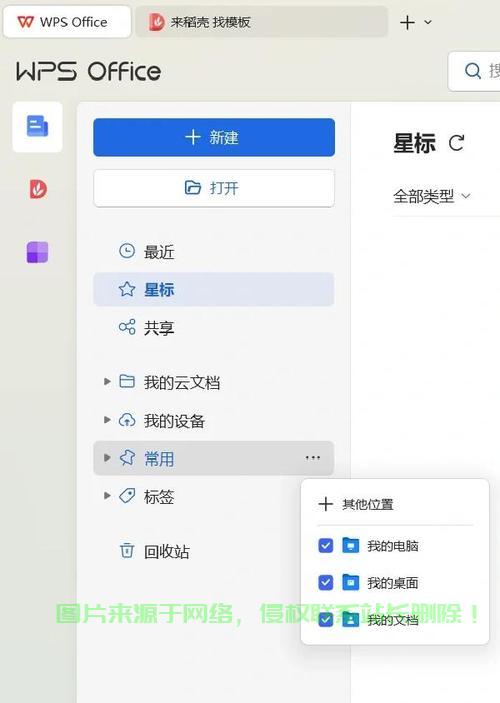This screenshot has width=500, height=703.
Task: Open the purple apps icon in left rail
Action: pos(38,252)
